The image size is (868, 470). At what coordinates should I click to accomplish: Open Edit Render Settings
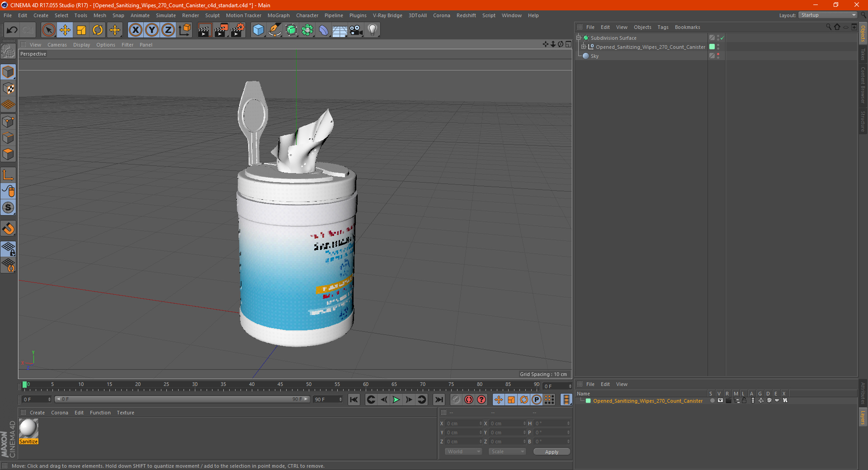238,30
